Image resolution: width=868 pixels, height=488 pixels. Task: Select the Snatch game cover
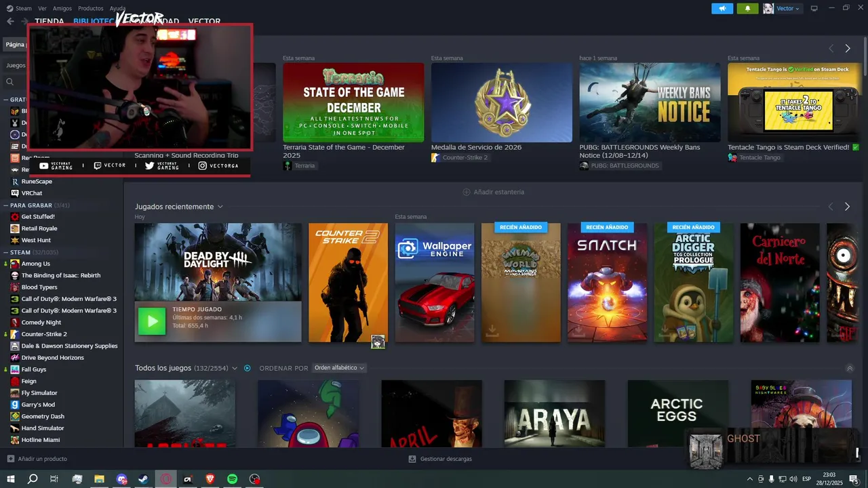tap(607, 283)
